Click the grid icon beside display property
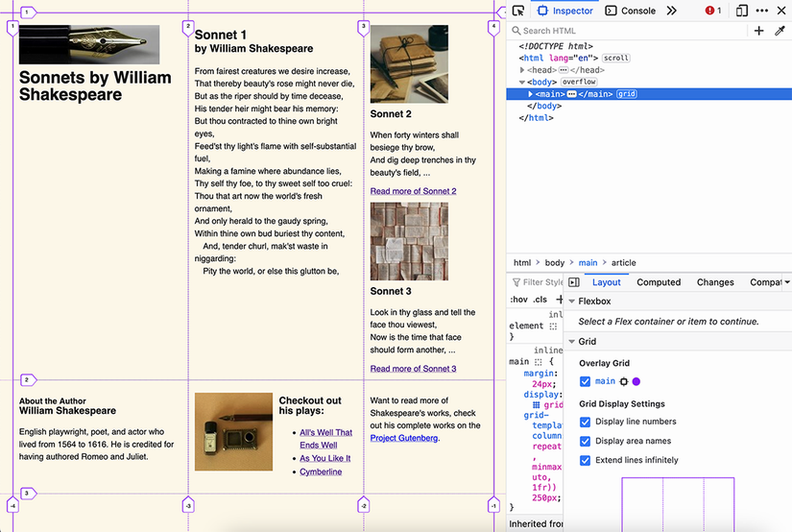 pos(537,405)
